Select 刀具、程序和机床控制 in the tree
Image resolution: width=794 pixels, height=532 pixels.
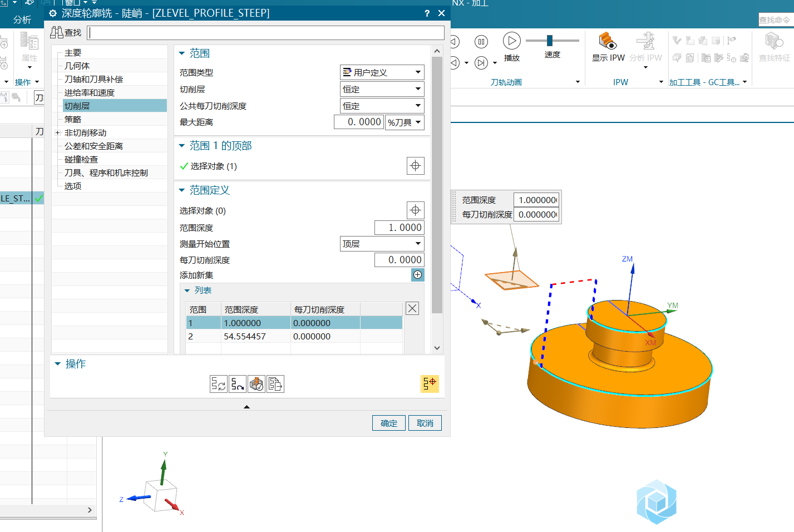[106, 173]
